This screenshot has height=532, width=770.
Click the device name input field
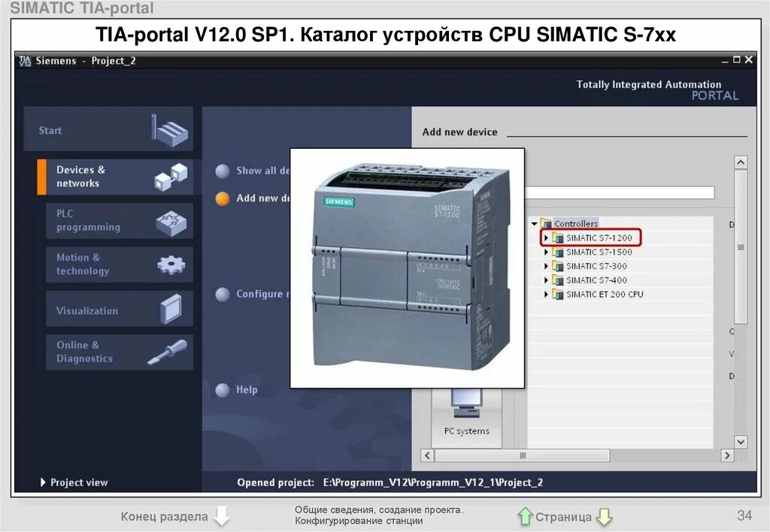click(620, 192)
